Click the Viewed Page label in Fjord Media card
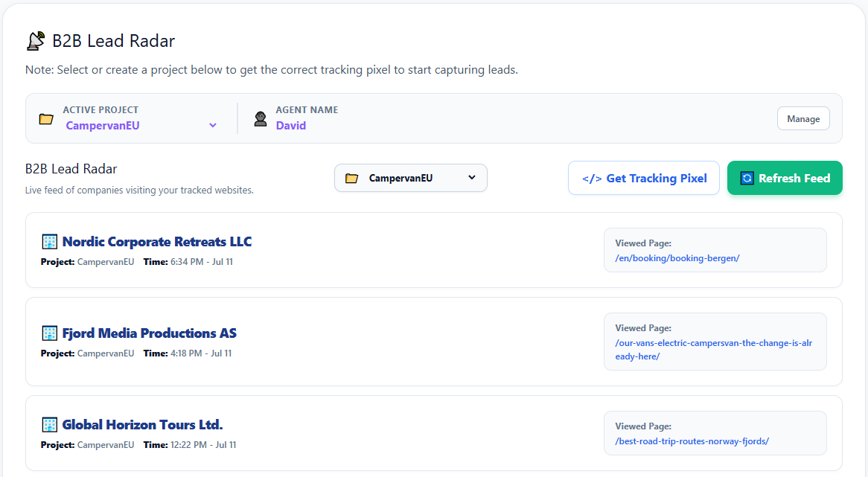Viewport: 868px width, 477px height. click(x=643, y=328)
